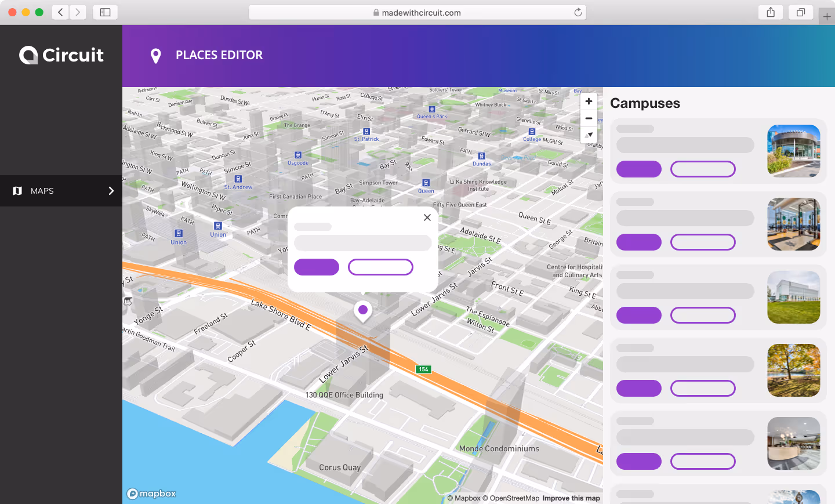The width and height of the screenshot is (835, 504).
Task: Open the OpenStreetMap attribution link
Action: pyautogui.click(x=511, y=498)
